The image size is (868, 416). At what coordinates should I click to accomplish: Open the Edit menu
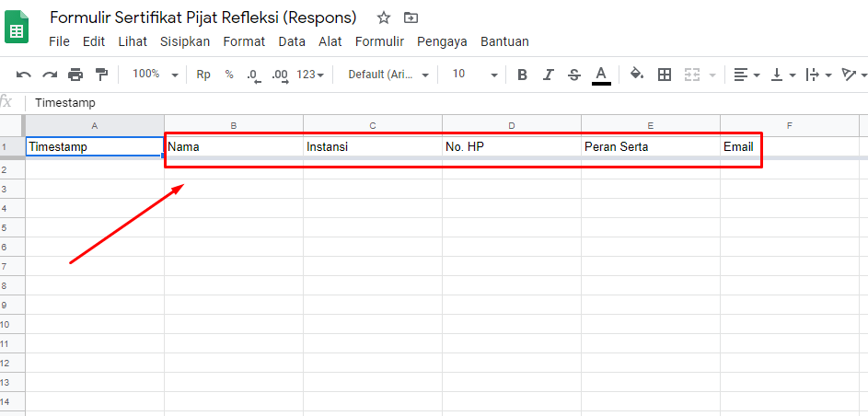pos(94,41)
